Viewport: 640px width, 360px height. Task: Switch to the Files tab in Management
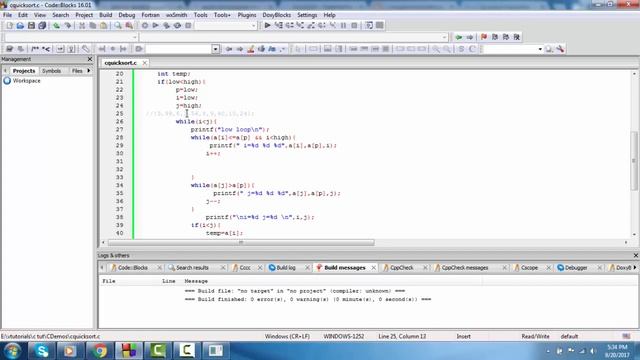pos(77,71)
